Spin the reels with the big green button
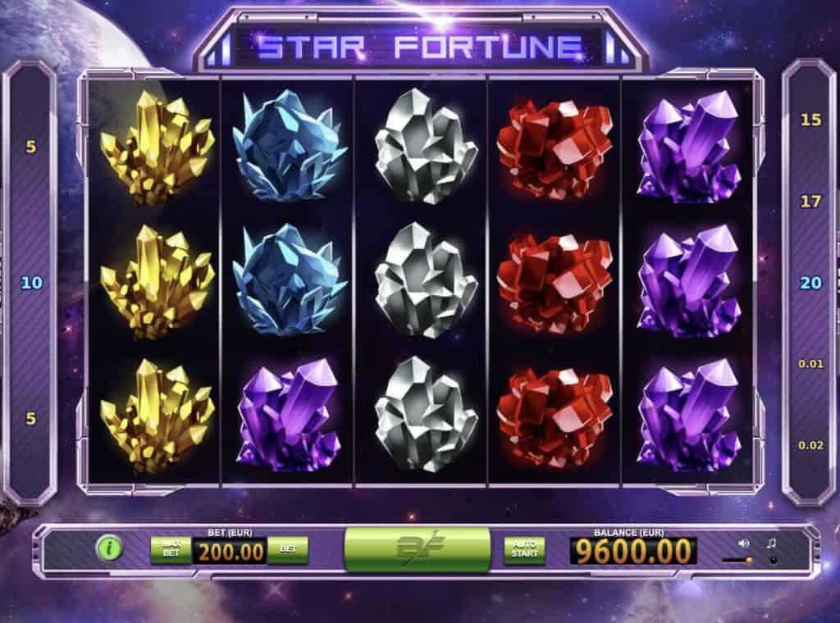Image resolution: width=840 pixels, height=623 pixels. tap(417, 548)
